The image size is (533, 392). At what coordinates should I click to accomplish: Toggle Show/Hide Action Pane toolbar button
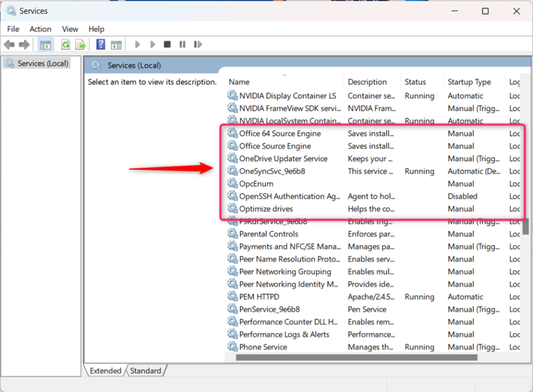(116, 45)
